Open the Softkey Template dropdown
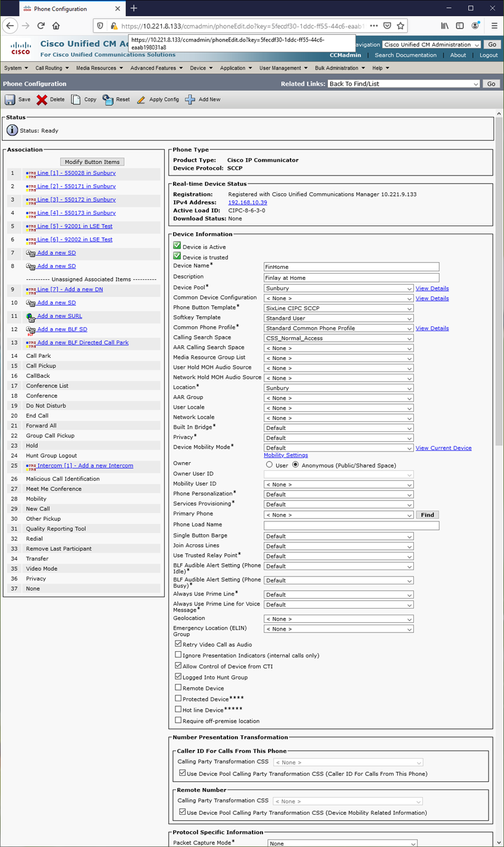 tap(338, 319)
